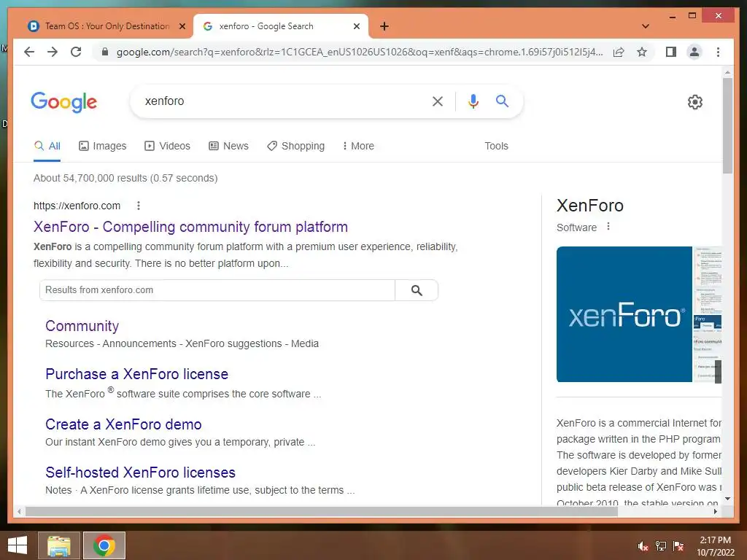Close the Team OS tab
This screenshot has height=560, width=747.
click(x=182, y=26)
